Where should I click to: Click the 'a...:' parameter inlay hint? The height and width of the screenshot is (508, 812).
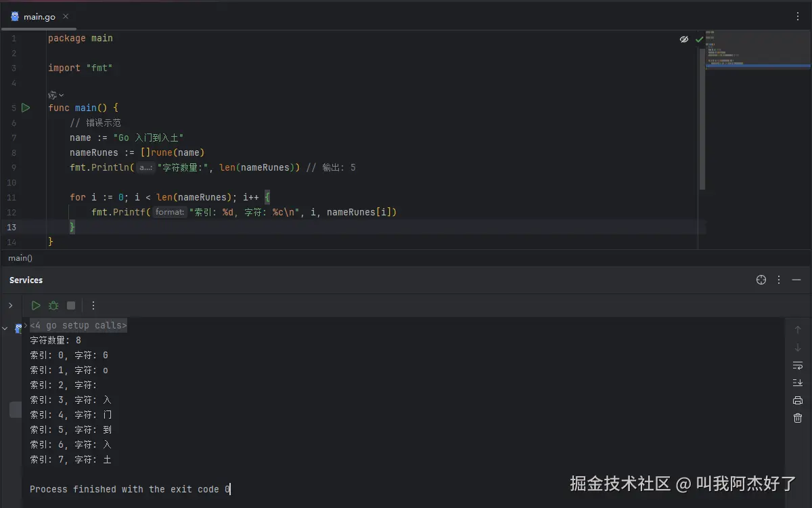(x=145, y=168)
